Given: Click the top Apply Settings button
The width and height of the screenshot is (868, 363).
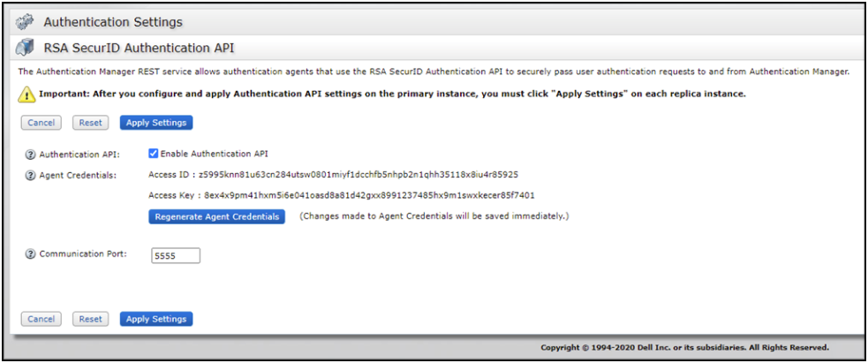Looking at the screenshot, I should (x=156, y=123).
